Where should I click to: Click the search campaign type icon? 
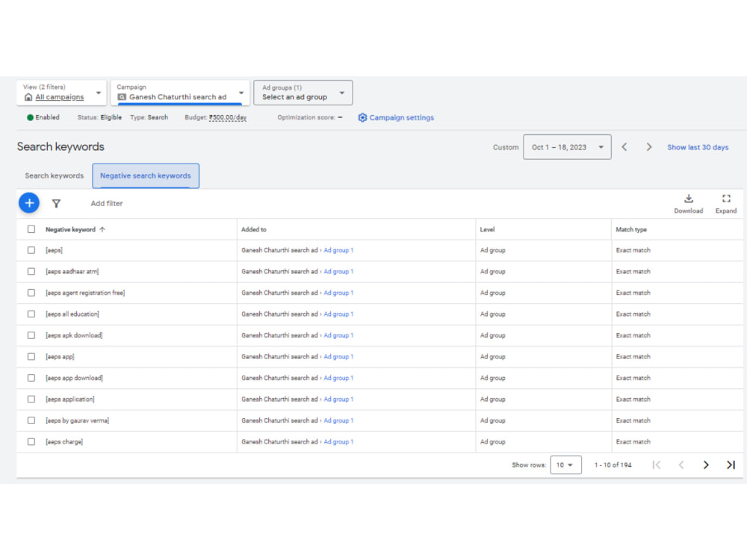[122, 97]
